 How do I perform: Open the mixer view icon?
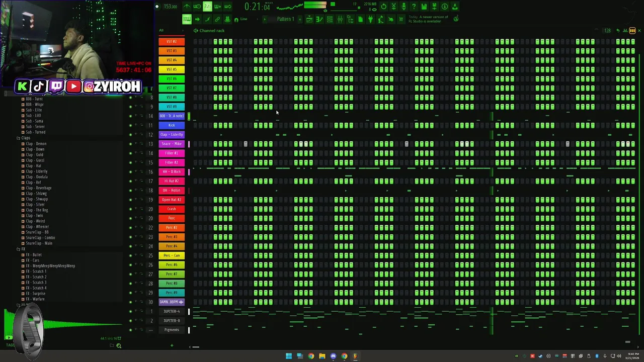pyautogui.click(x=340, y=19)
